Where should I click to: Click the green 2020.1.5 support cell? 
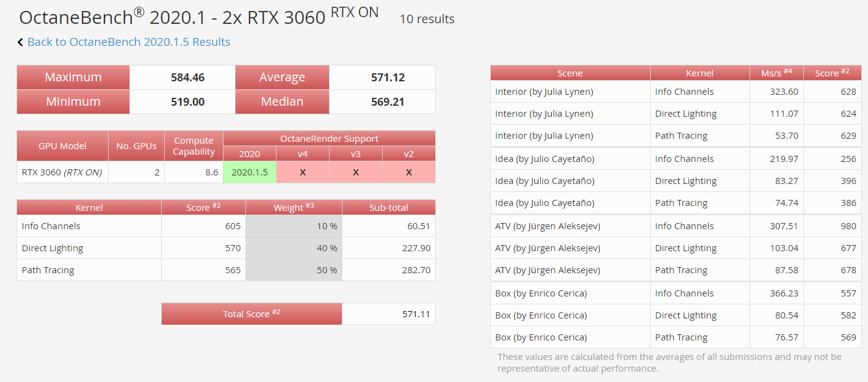click(250, 172)
